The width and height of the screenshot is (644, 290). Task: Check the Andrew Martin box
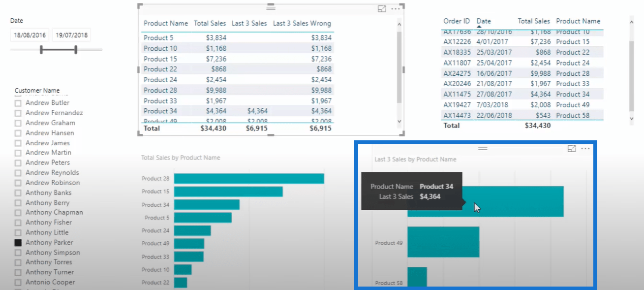18,153
